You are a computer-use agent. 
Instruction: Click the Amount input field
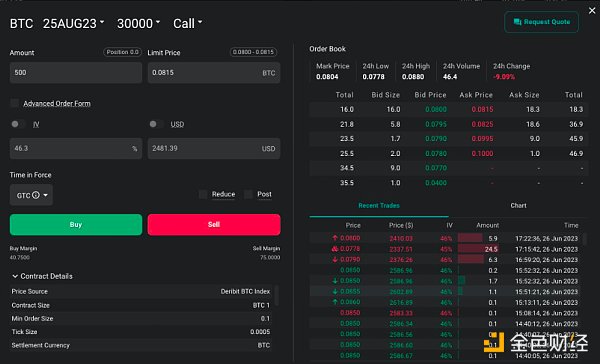pos(76,73)
